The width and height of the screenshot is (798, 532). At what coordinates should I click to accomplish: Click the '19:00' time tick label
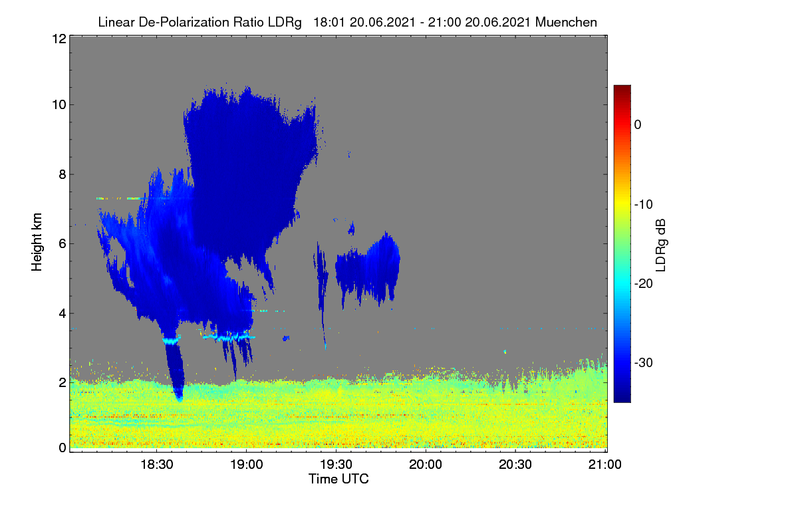pyautogui.click(x=247, y=465)
